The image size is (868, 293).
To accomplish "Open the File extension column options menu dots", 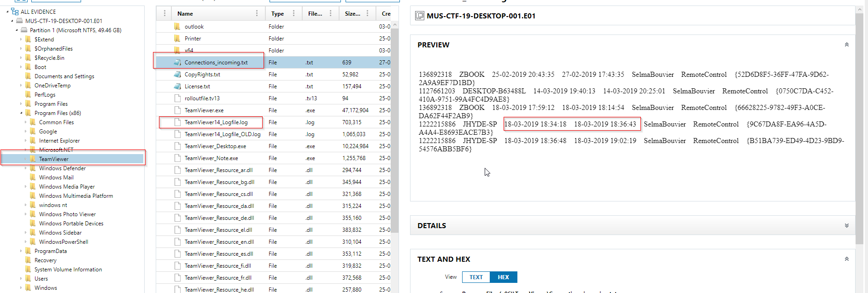I will [x=330, y=13].
